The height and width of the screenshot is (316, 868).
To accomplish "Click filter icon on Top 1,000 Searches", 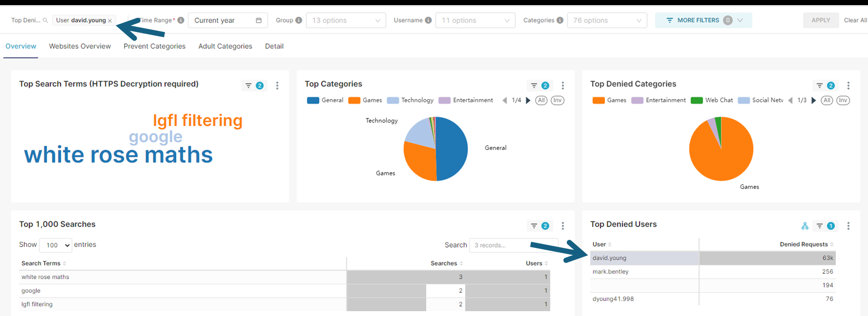I will [x=534, y=226].
